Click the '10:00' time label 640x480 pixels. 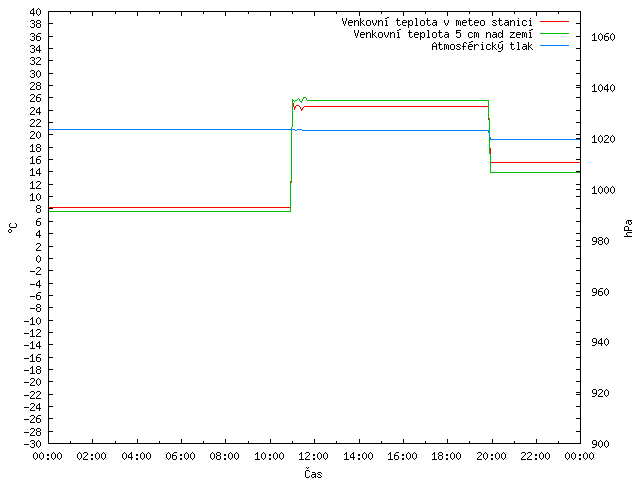tap(269, 456)
